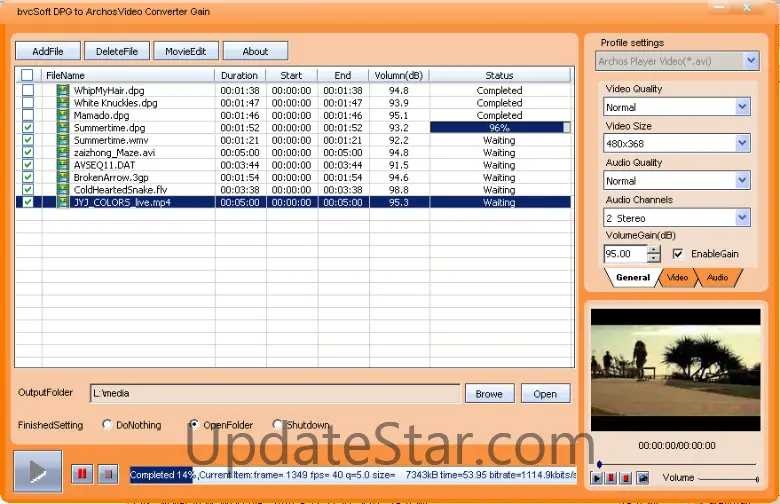Expand the Audio Quality dropdown
Image resolution: width=780 pixels, height=504 pixels.
(742, 180)
